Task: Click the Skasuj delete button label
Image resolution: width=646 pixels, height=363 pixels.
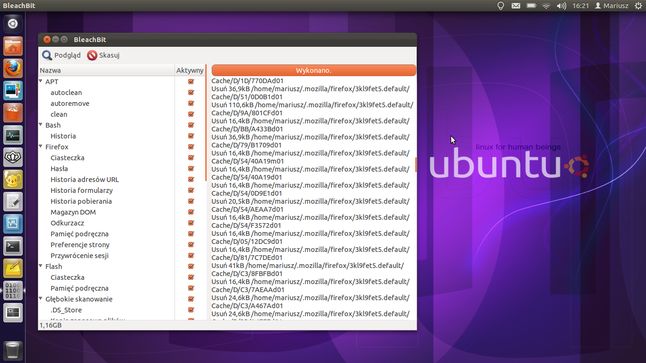Action: click(x=109, y=55)
